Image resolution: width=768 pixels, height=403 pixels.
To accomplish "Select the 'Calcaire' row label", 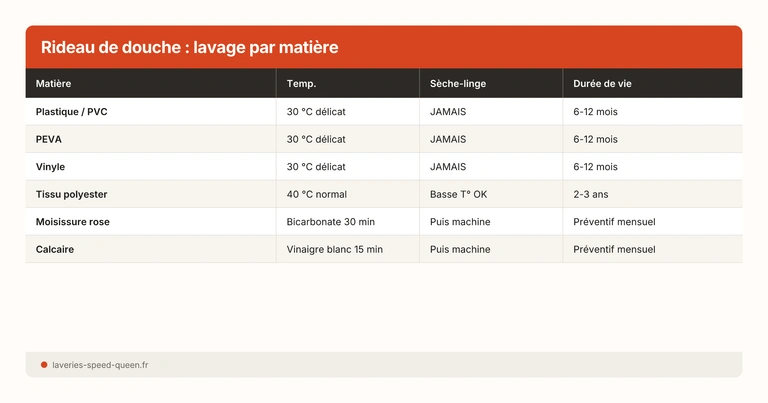I will point(54,249).
